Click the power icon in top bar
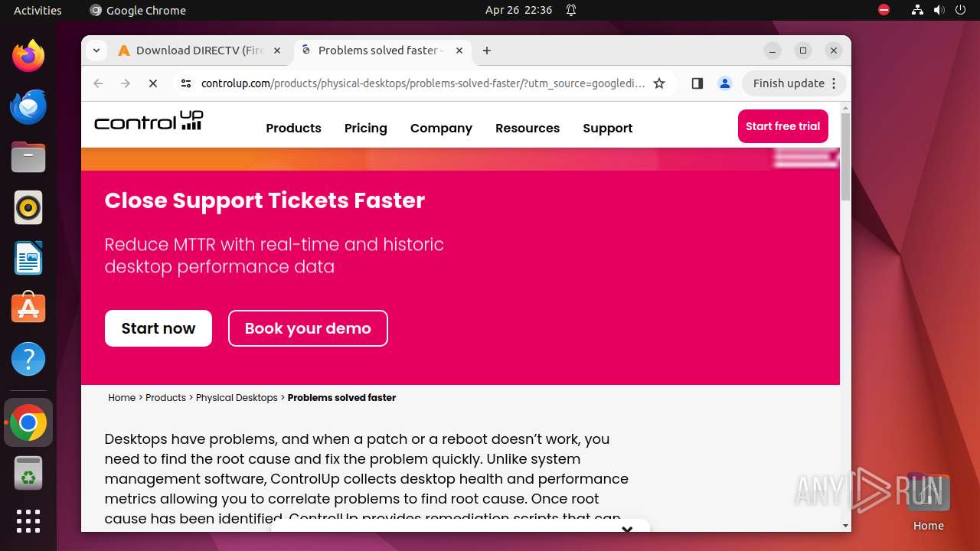 click(x=960, y=10)
